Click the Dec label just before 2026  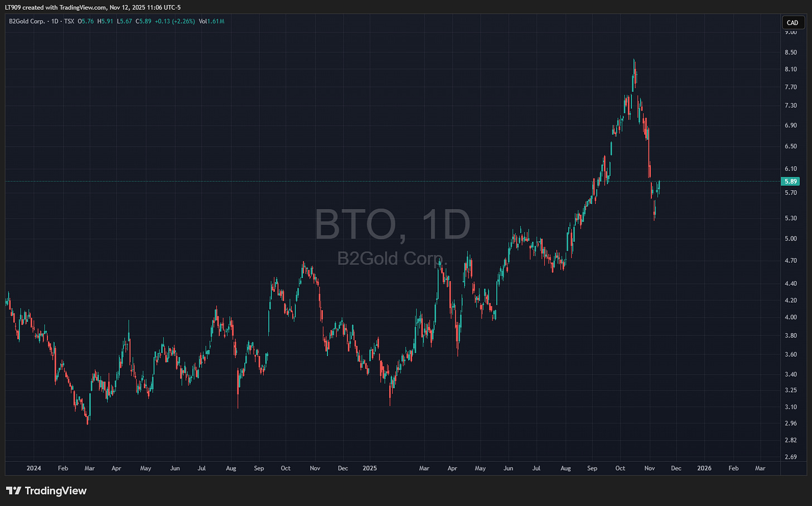click(x=676, y=468)
